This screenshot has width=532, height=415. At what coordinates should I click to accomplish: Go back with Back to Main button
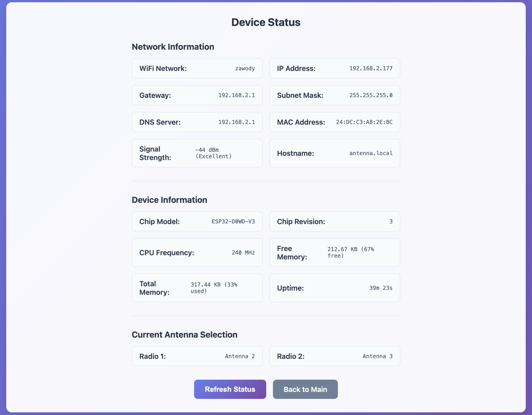coord(305,389)
